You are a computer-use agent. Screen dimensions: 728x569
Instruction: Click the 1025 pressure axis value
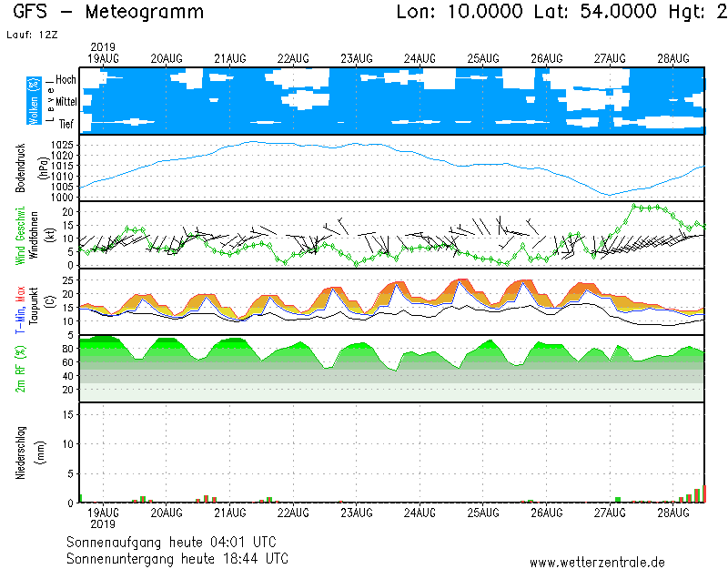pyautogui.click(x=63, y=146)
